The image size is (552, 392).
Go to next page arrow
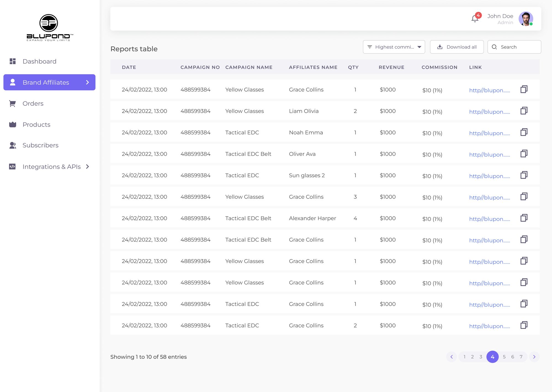click(534, 357)
